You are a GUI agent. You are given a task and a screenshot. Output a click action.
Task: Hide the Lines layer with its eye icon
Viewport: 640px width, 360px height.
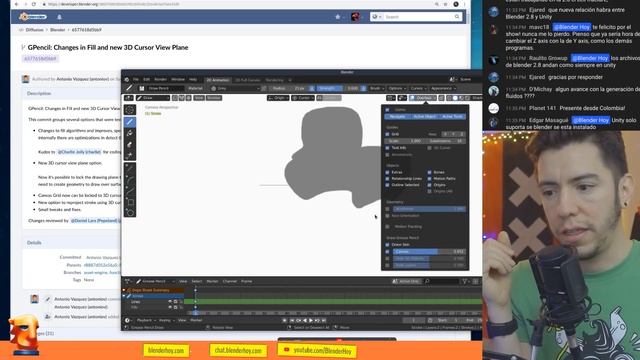click(x=170, y=302)
